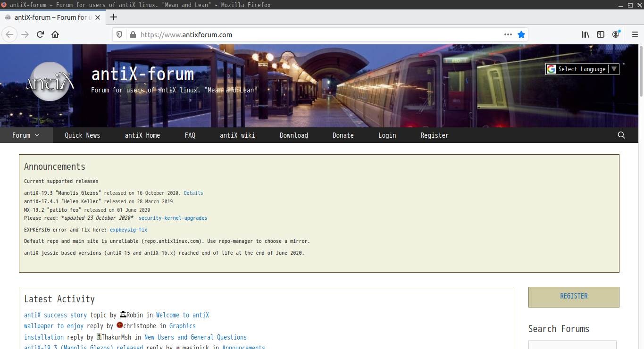Open the Select Language dropdown

pyautogui.click(x=582, y=69)
